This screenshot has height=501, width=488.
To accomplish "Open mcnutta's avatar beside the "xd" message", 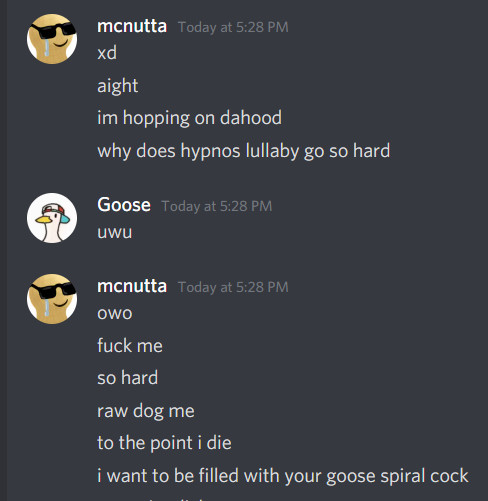I will 52,39.
